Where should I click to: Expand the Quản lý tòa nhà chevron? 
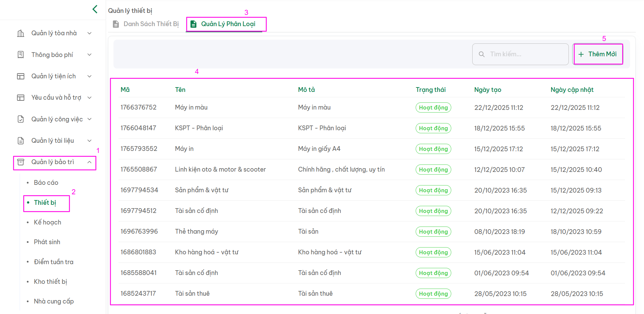89,33
